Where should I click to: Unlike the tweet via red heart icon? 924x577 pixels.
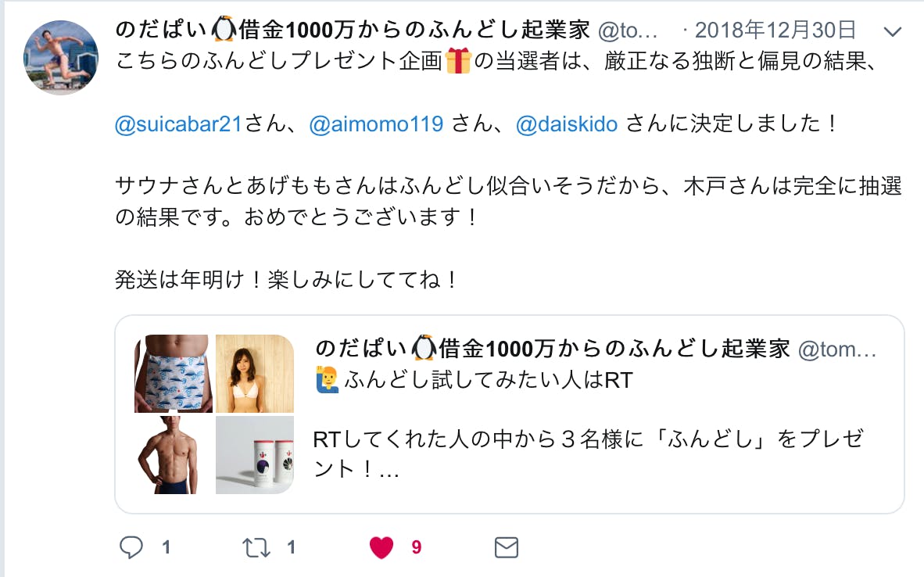(x=381, y=547)
